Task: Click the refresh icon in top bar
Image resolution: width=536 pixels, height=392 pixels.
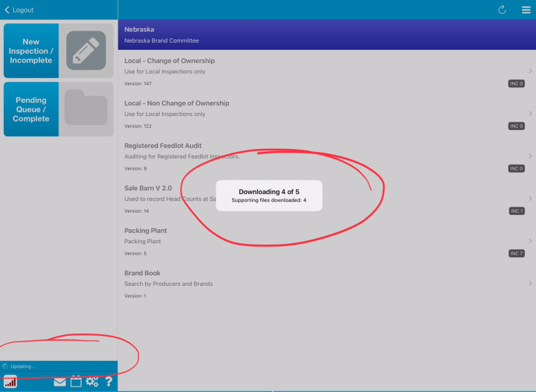Action: [502, 10]
